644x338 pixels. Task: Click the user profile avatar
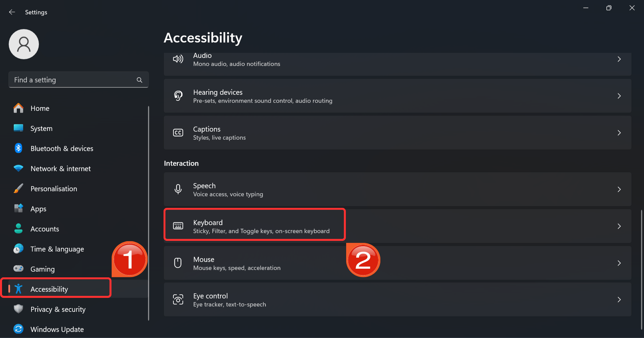(x=24, y=44)
